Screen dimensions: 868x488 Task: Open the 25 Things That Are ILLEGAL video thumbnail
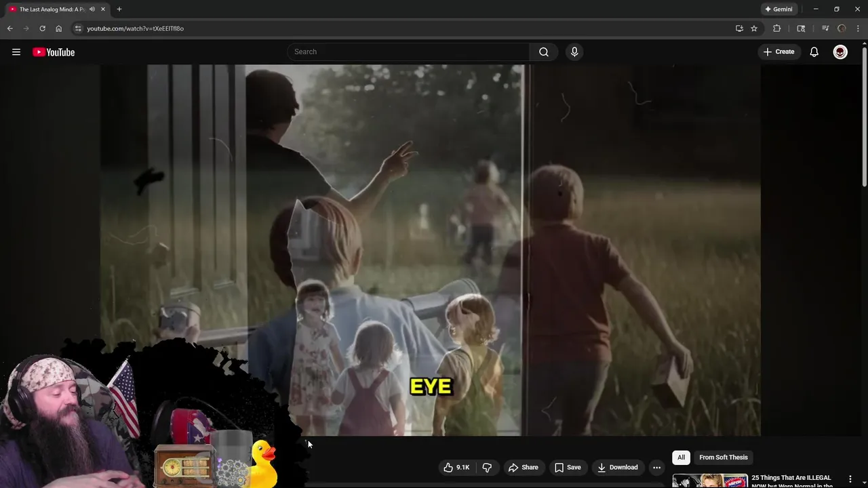point(710,481)
